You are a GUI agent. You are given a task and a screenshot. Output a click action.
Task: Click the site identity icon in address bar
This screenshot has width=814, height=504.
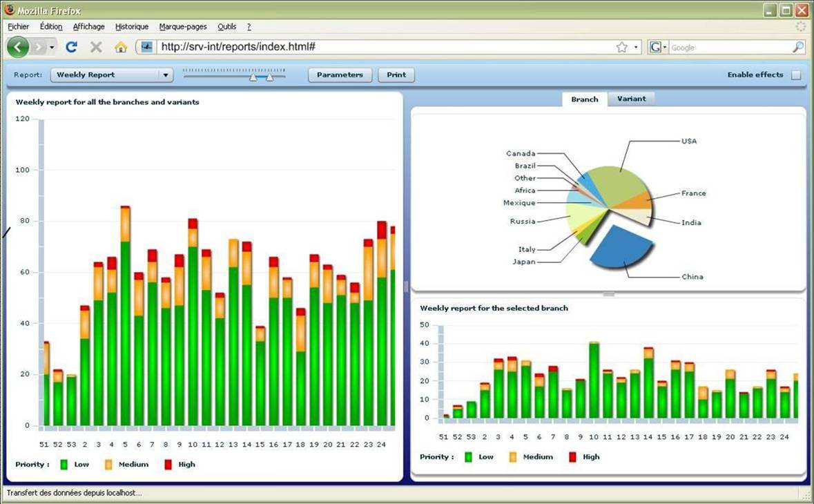coord(146,47)
